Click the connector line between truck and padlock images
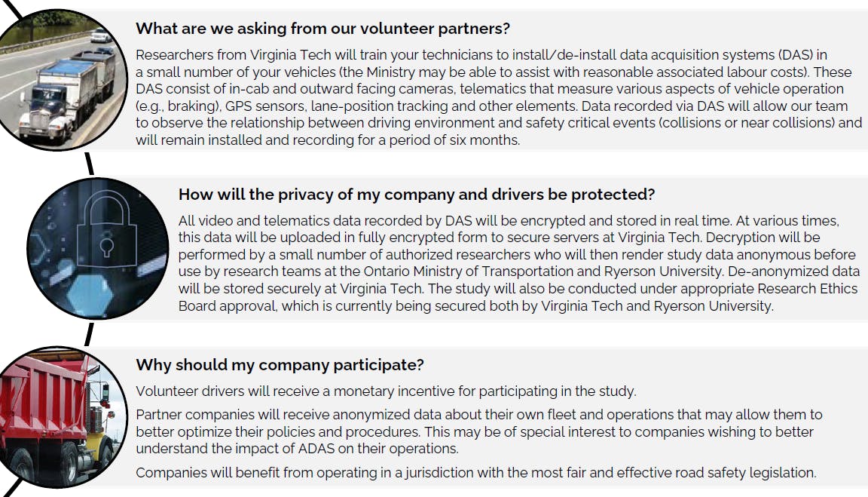868x497 pixels. 89,164
